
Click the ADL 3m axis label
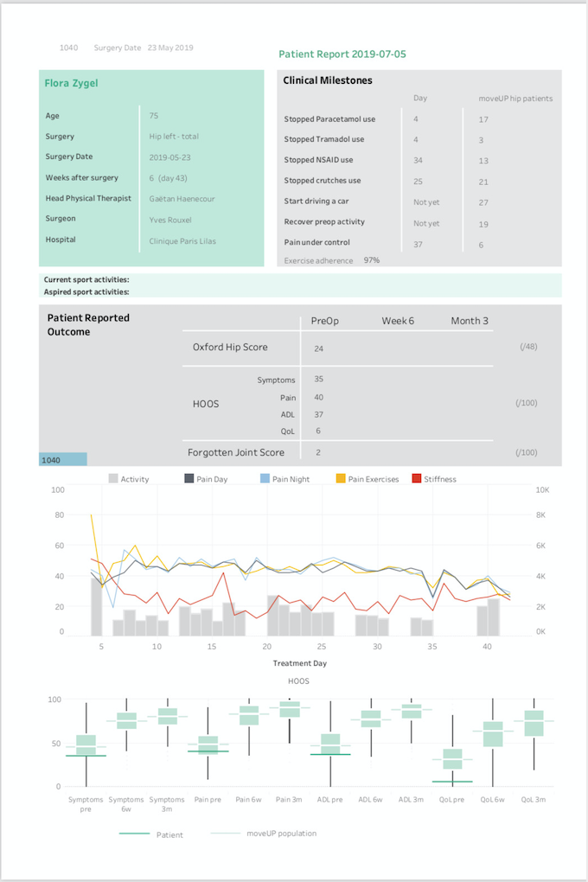click(x=411, y=799)
